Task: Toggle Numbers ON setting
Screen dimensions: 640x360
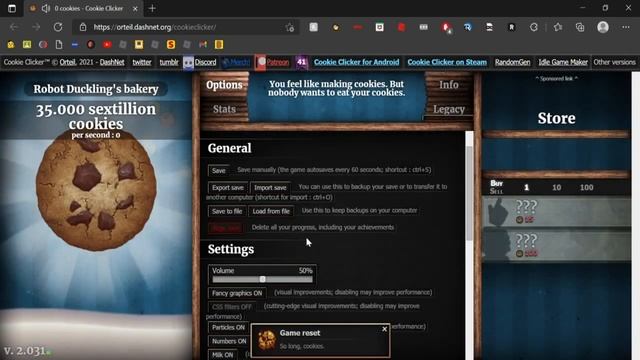Action: [229, 341]
